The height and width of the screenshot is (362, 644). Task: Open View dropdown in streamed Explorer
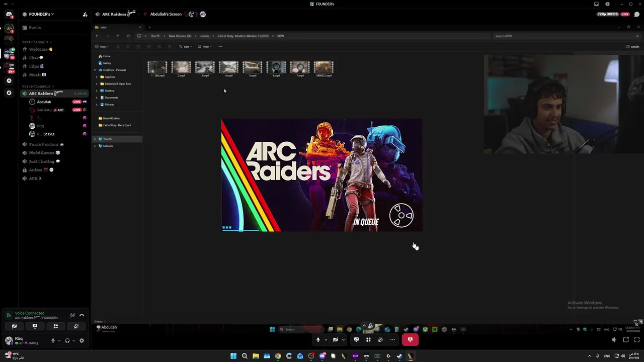coord(204,47)
